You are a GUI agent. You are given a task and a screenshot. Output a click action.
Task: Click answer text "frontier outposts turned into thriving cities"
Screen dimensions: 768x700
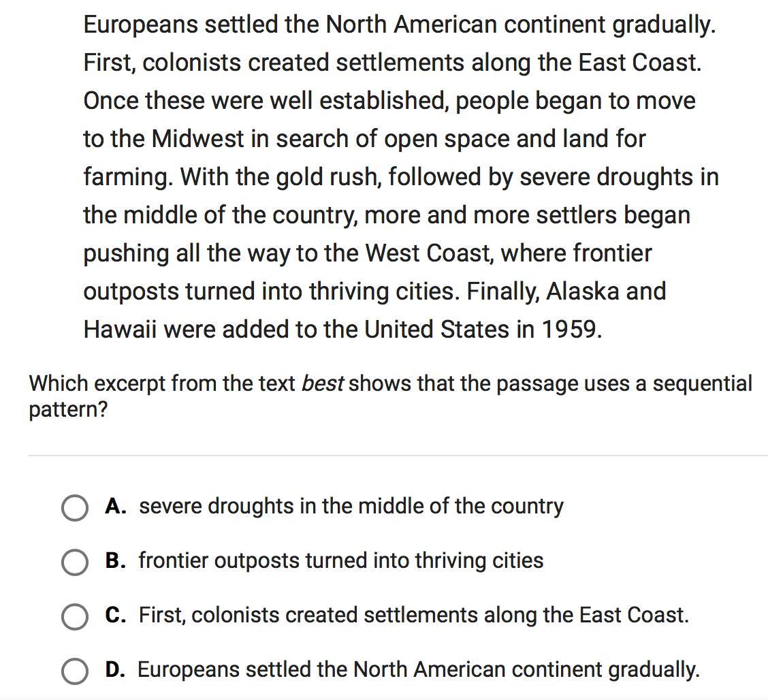(340, 561)
